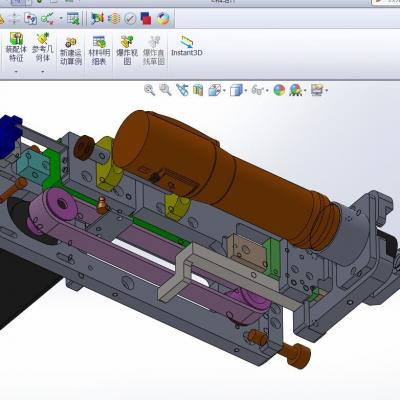
Task: Click the Edit Appearance color ball icon
Action: (279, 90)
